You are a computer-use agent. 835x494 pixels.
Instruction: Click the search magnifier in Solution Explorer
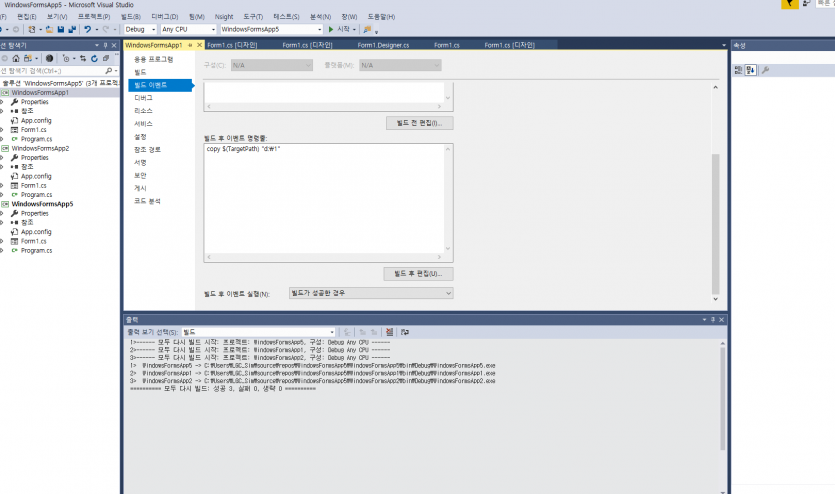[x=109, y=71]
